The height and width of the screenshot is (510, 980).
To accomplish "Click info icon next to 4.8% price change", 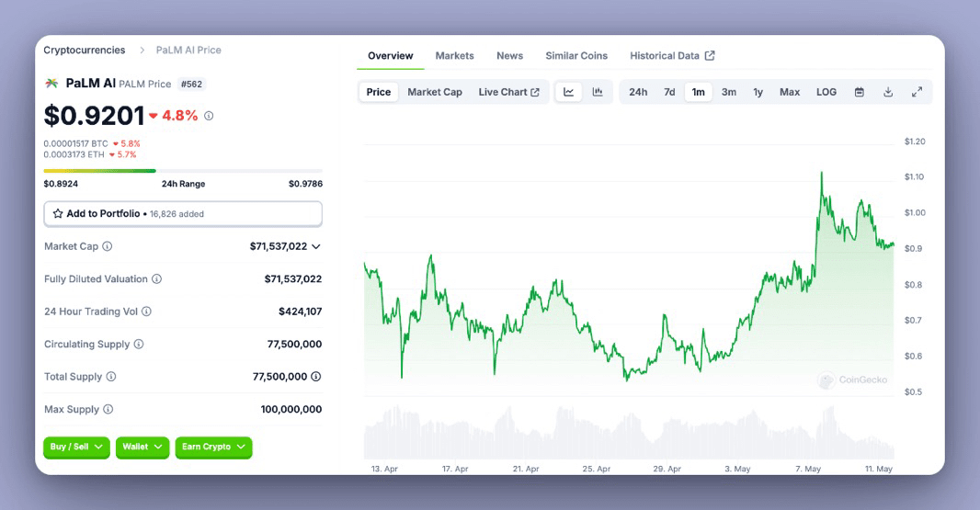I will click(209, 116).
